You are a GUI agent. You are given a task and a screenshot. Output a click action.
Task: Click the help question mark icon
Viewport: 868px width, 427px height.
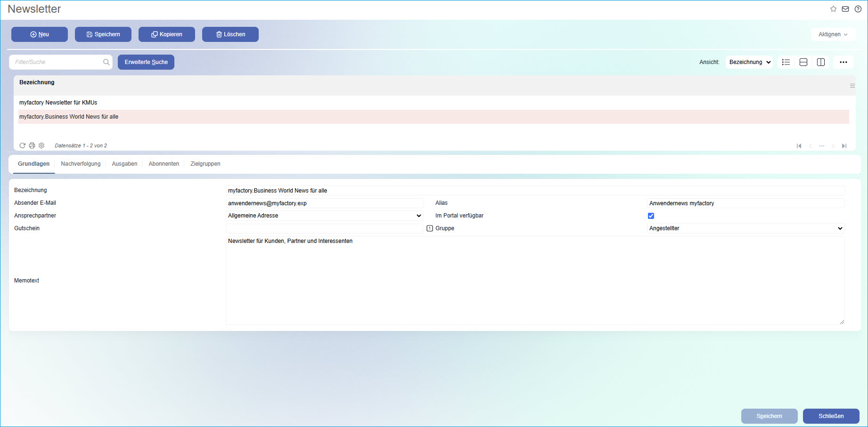click(858, 9)
